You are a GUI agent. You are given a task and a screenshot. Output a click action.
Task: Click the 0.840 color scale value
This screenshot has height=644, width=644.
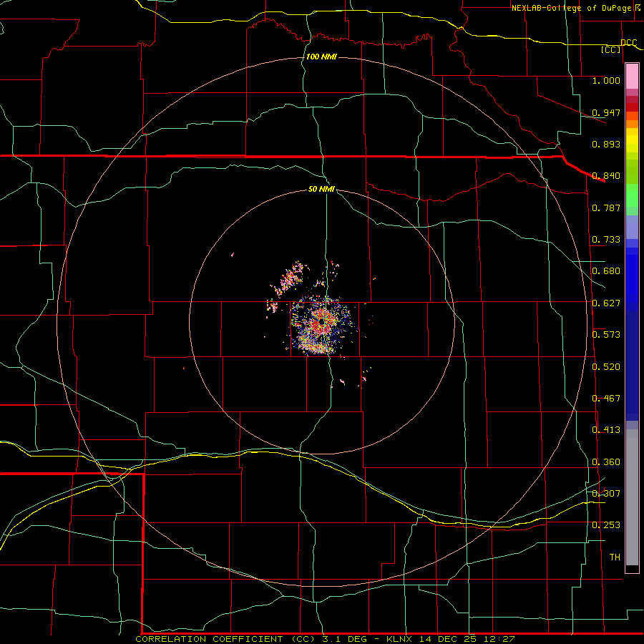(606, 176)
